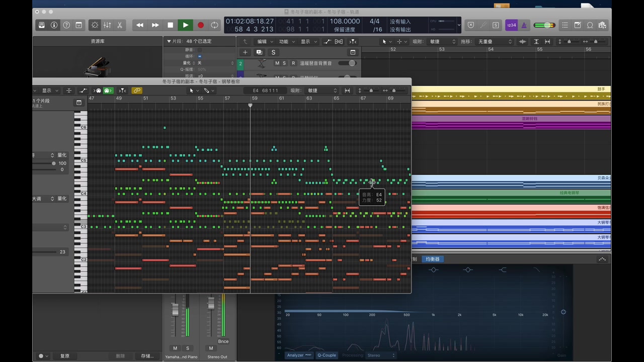Open Quick Help question mark button
This screenshot has width=644, height=362.
point(66,25)
